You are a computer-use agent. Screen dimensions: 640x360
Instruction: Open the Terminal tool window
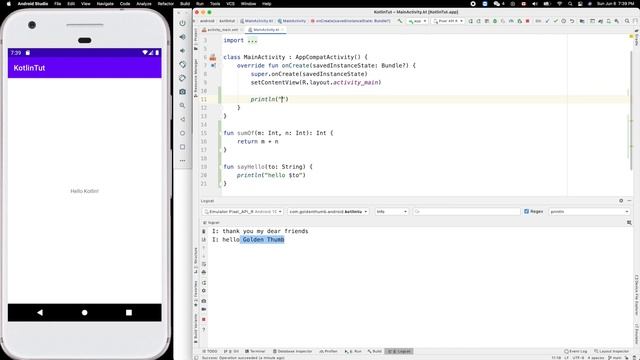click(x=255, y=351)
